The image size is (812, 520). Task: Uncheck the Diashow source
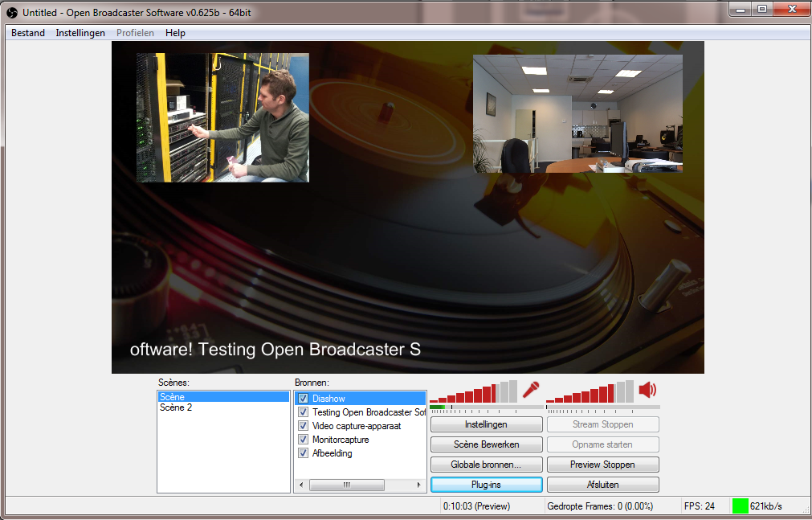point(304,398)
